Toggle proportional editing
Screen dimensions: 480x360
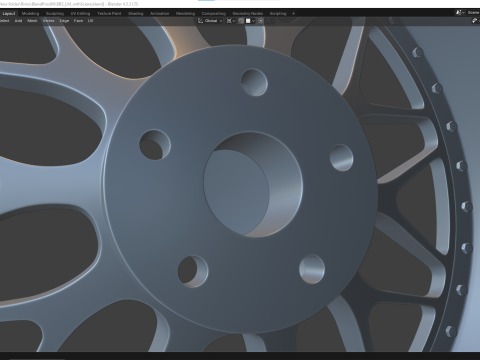click(x=261, y=21)
